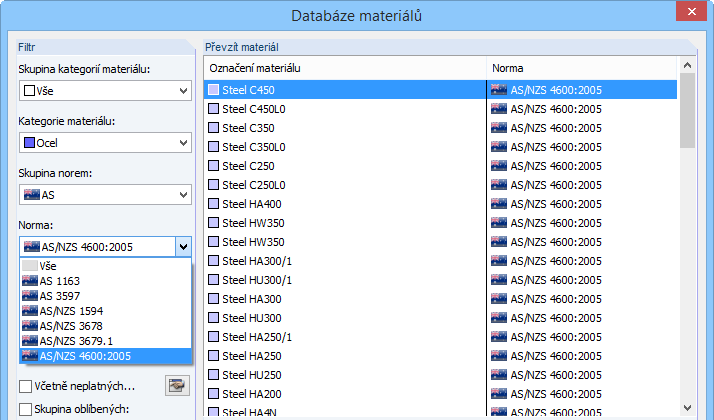
Task: Sort by Označení materiálu column header
Action: (345, 68)
